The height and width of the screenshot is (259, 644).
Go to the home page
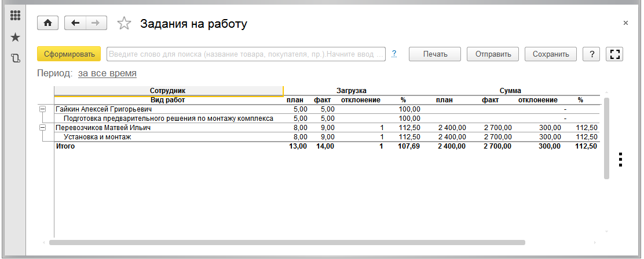tap(48, 23)
